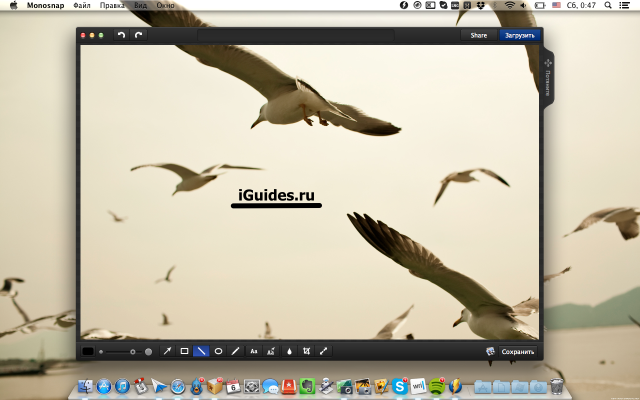Open the Правка menu

click(x=112, y=5)
